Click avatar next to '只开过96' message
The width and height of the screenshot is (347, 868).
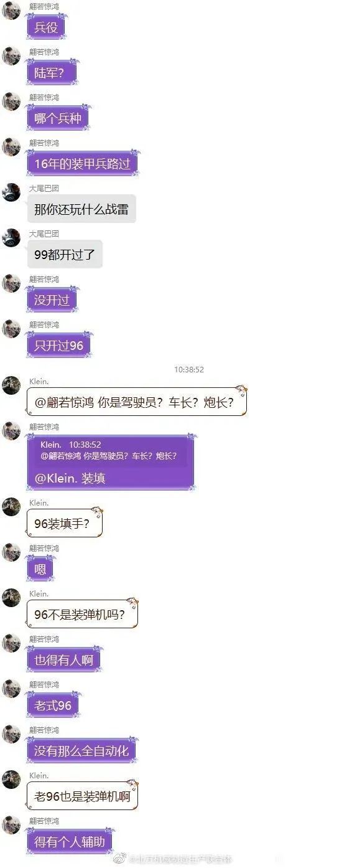(x=11, y=329)
